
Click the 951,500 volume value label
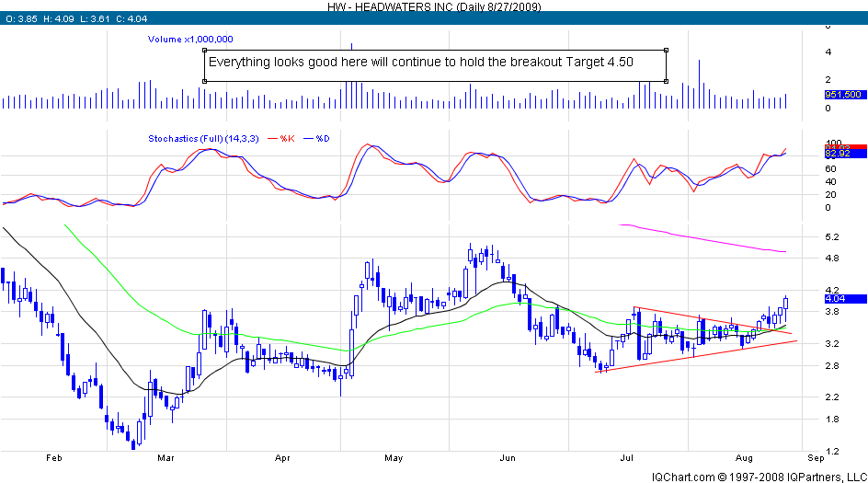pos(845,95)
